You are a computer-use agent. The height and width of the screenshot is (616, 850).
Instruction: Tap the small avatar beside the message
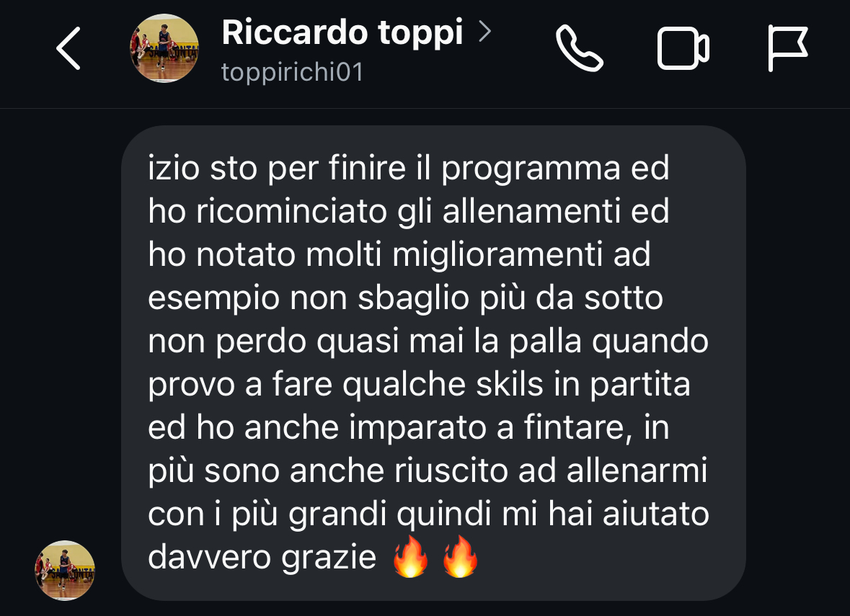65,571
